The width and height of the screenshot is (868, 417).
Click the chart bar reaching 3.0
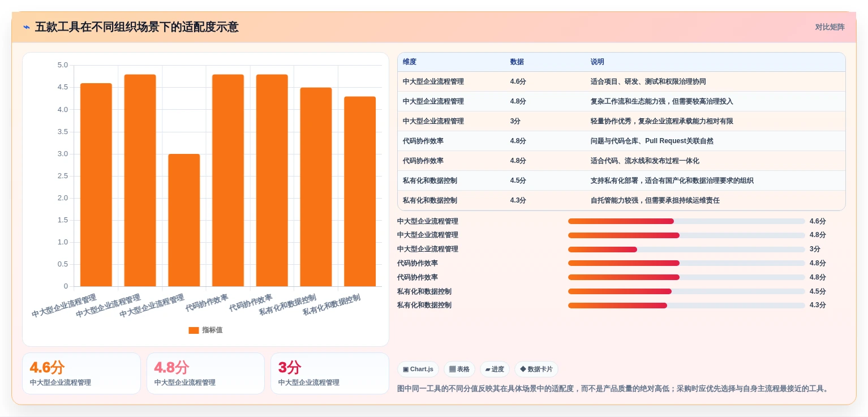[184, 220]
